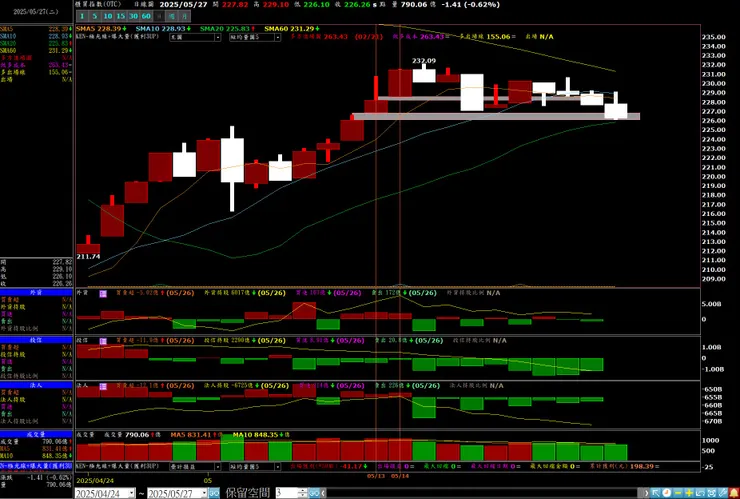The height and width of the screenshot is (499, 740).
Task: Open the end date 2025/05/27 picker
Action: (177, 493)
